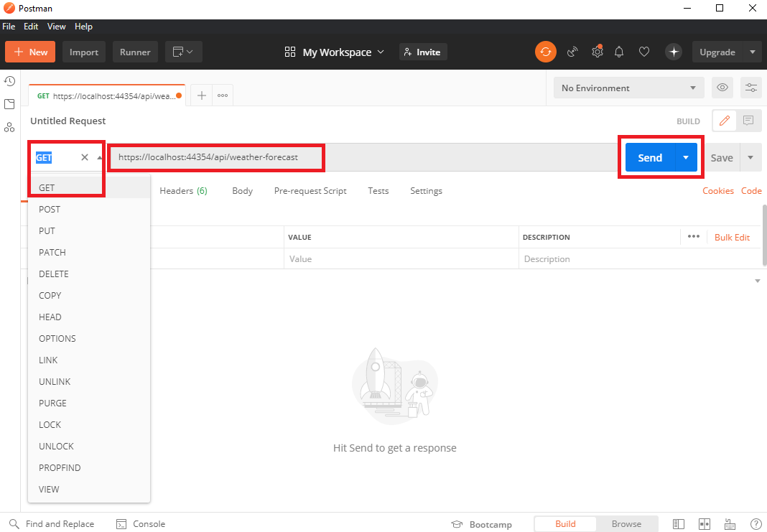Switch to two-pane view icon
The image size is (767, 532).
pos(705,523)
